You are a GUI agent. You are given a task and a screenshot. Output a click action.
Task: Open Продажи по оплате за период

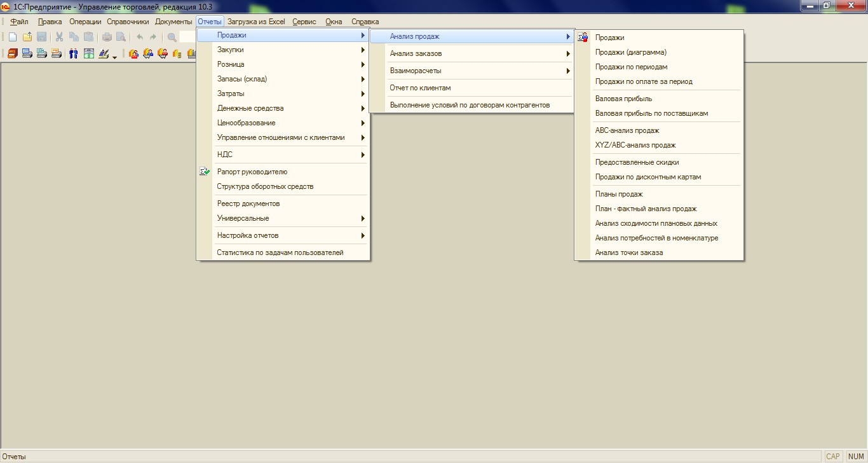pyautogui.click(x=659, y=81)
